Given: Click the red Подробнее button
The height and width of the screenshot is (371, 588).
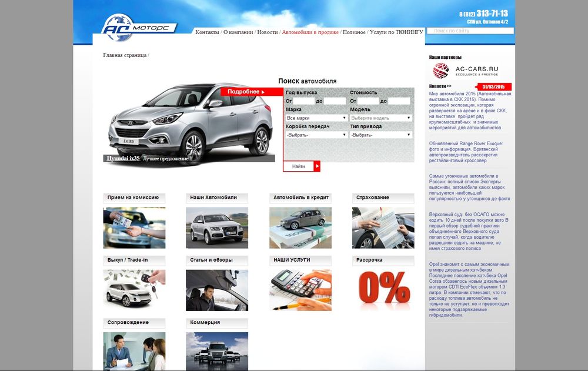Looking at the screenshot, I should tap(252, 92).
